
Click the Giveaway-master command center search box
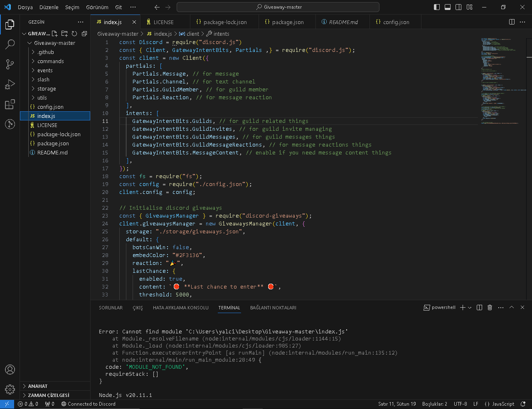tap(278, 7)
